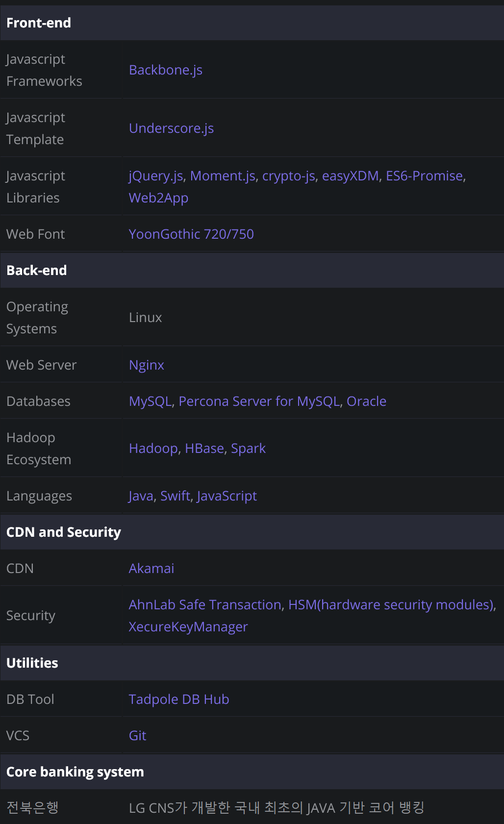Open the easyXDM link
Screen dimensions: 504x824
(351, 176)
